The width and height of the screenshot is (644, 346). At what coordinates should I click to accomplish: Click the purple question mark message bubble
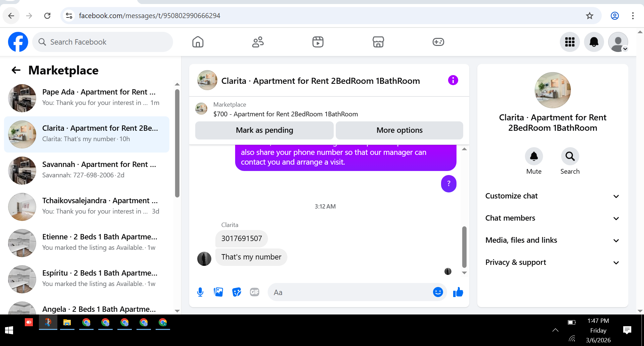(x=448, y=183)
